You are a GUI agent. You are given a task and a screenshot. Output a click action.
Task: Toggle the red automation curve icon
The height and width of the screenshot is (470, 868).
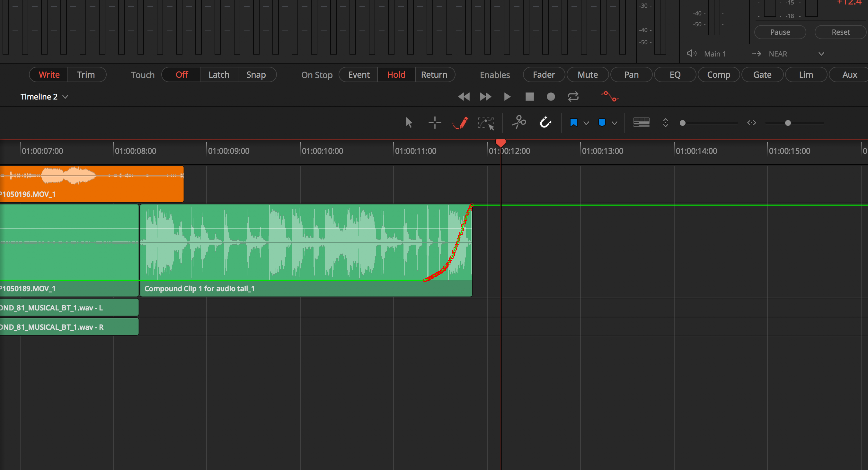610,97
